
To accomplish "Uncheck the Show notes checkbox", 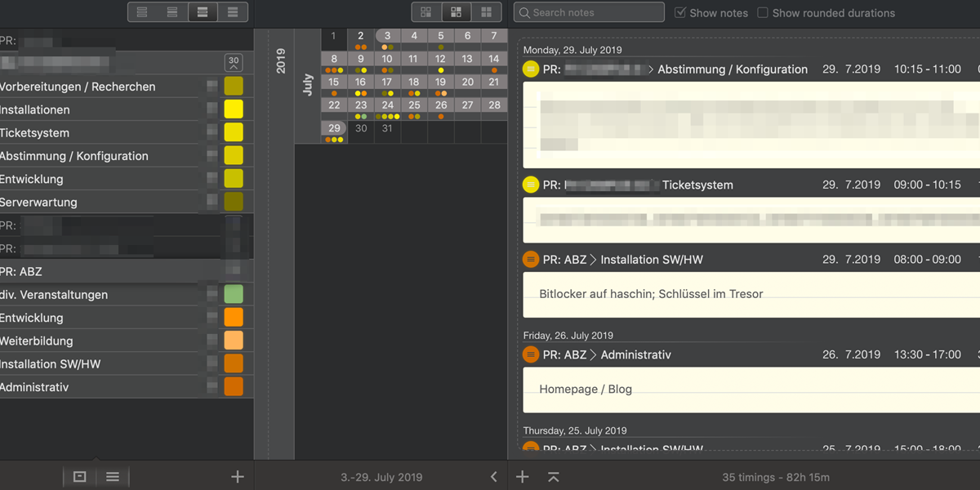I will point(680,13).
